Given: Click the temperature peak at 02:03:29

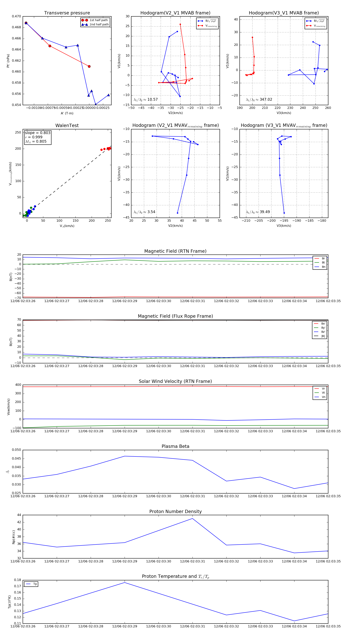Looking at the screenshot, I should pyautogui.click(x=125, y=583).
